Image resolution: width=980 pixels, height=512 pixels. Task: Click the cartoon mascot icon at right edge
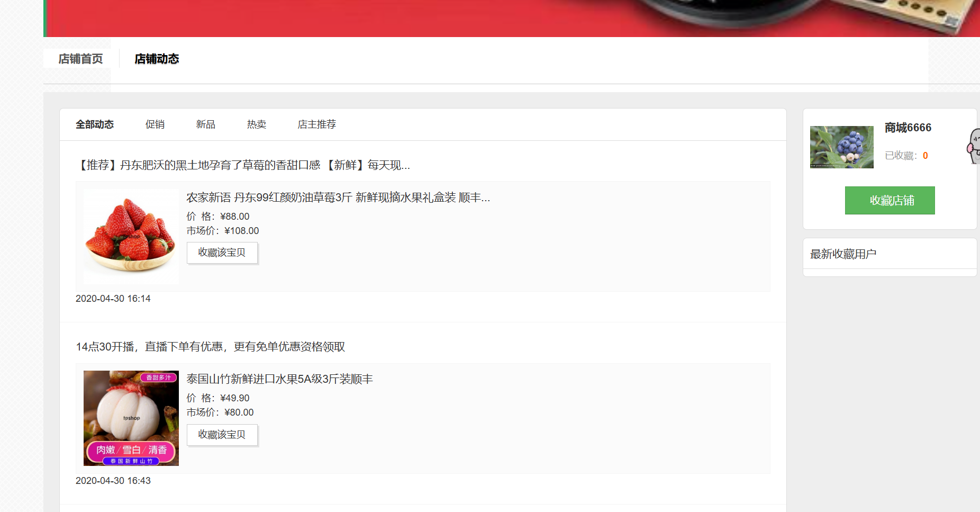[x=974, y=146]
